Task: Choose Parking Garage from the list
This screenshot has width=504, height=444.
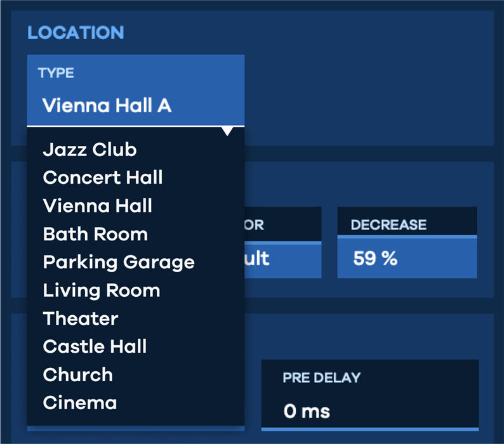Action: pos(119,262)
